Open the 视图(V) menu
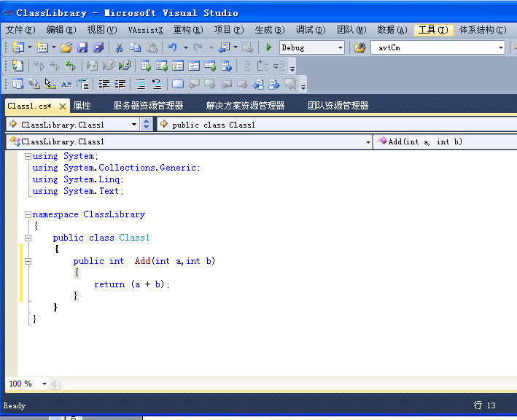 [x=102, y=30]
